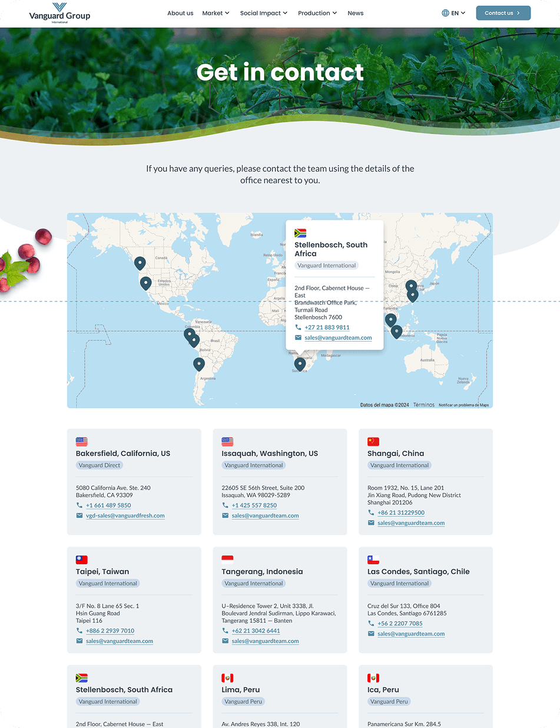Click sales@vanguardteam.com in map popup

338,338
